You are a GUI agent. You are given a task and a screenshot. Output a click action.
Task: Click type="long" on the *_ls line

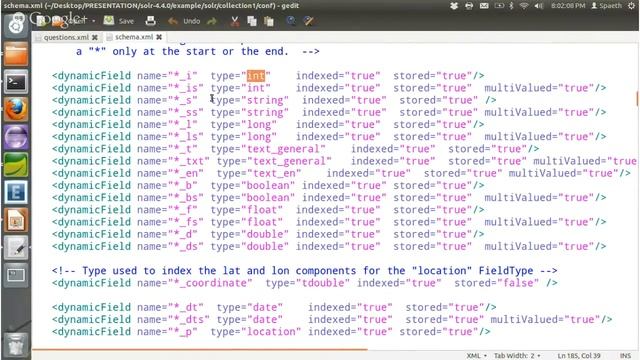[x=244, y=137]
